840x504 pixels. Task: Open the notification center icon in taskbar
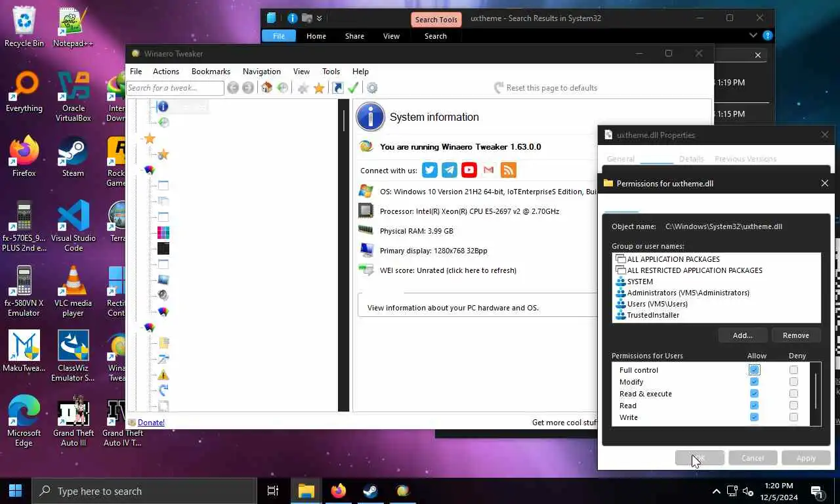click(x=817, y=491)
